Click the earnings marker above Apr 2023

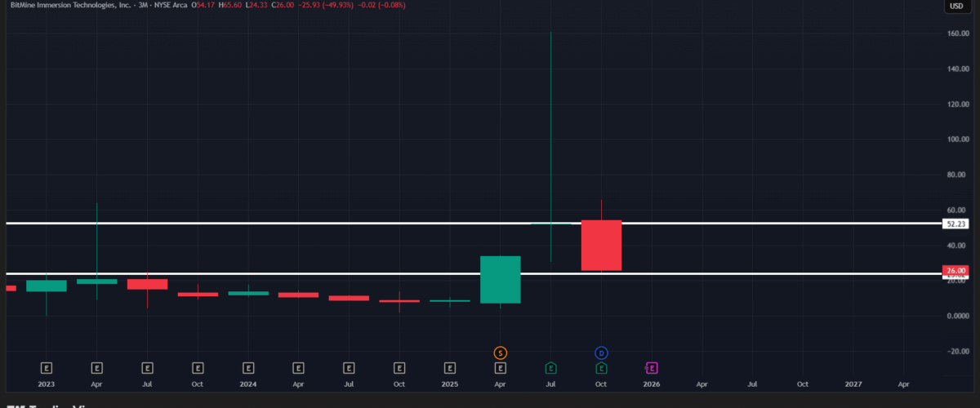(97, 368)
